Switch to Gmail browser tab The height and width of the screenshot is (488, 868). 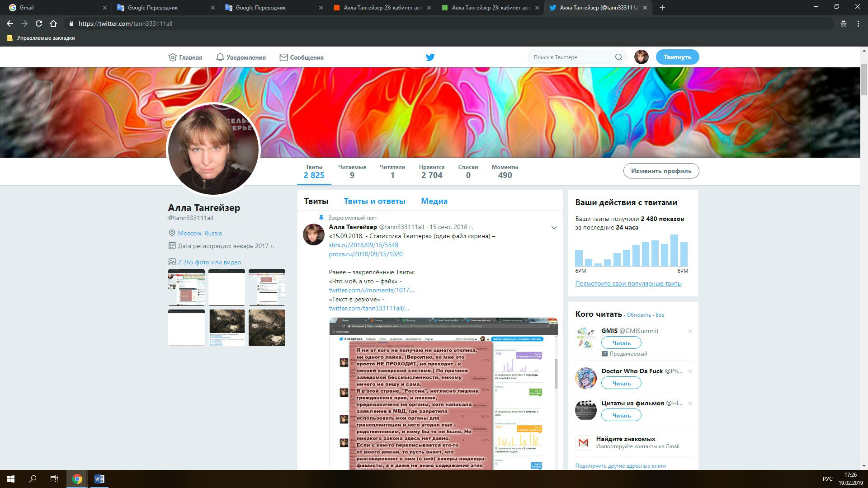[57, 8]
